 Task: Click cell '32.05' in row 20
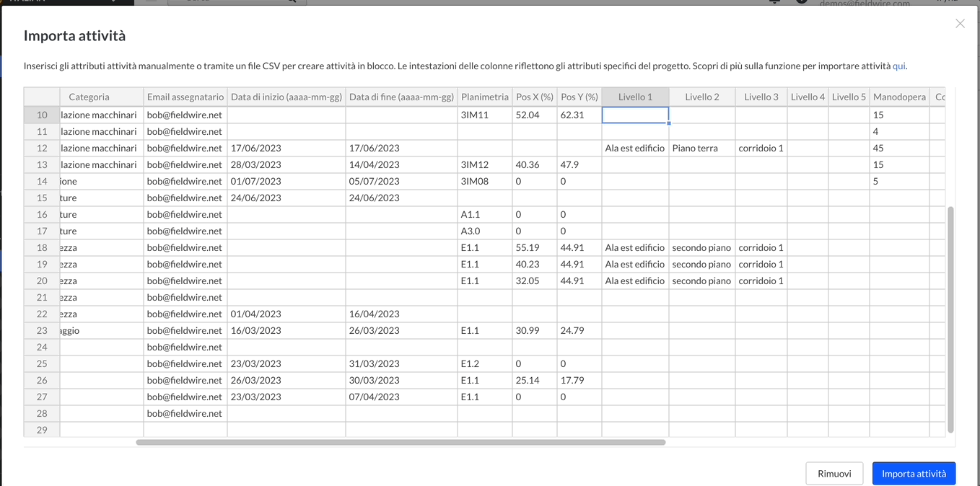tap(535, 280)
